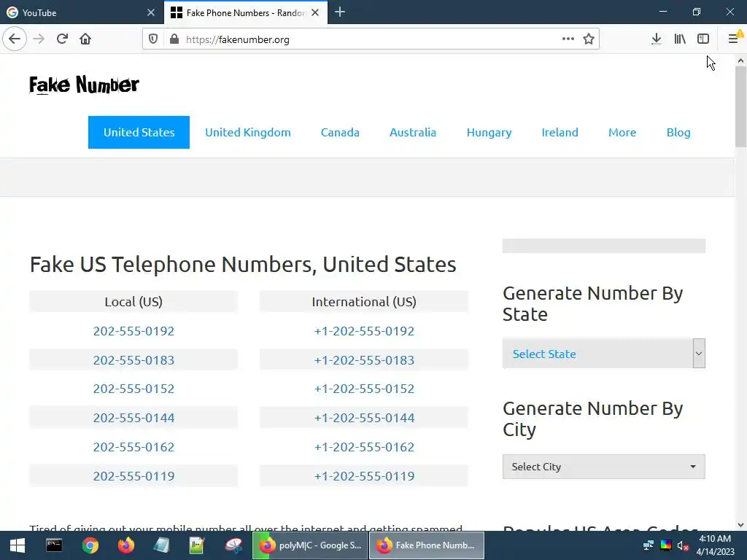Bookmark this page with the star

tap(589, 39)
